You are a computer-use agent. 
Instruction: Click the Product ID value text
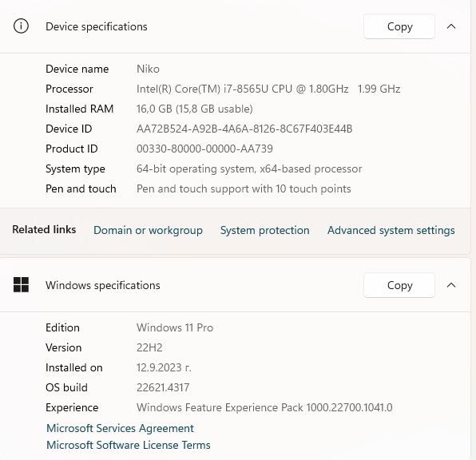point(204,149)
